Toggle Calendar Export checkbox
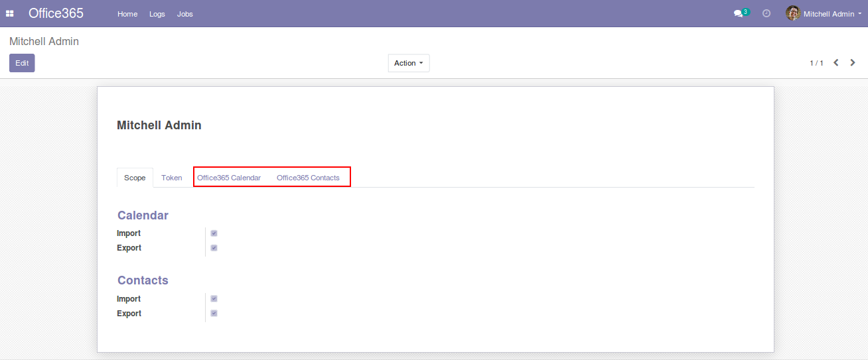 [214, 248]
